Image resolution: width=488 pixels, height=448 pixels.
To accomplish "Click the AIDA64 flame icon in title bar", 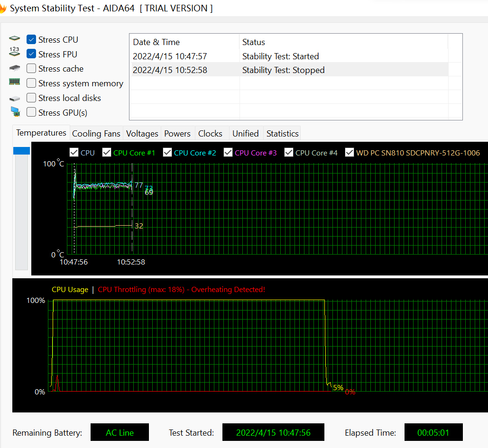I will pos(2,9).
